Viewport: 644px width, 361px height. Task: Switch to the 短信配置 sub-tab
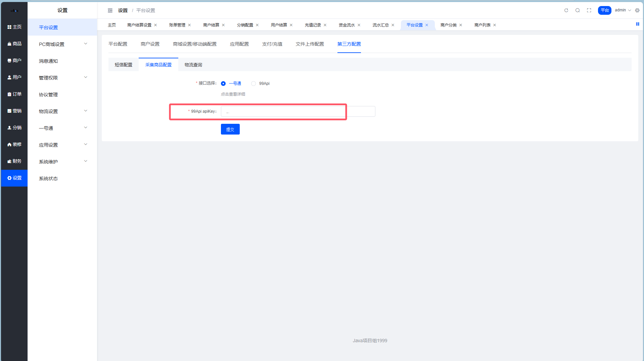click(x=124, y=65)
